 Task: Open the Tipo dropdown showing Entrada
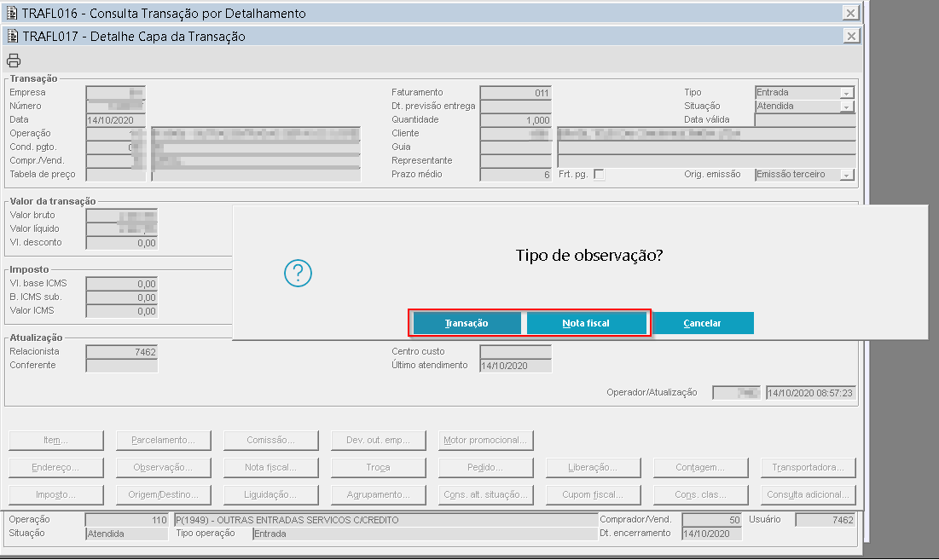click(846, 93)
